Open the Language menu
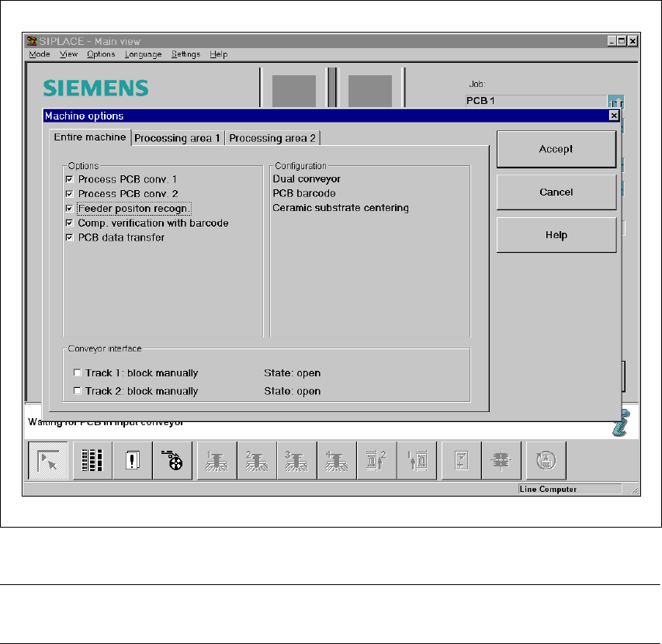Screen dimensions: 662x644 pos(143,54)
